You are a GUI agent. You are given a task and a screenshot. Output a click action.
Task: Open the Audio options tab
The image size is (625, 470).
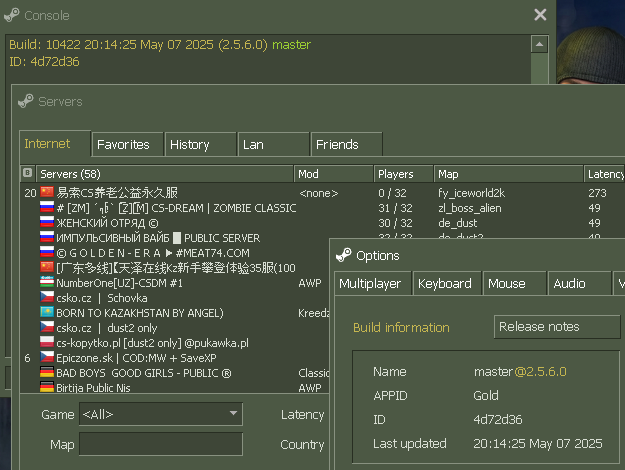click(580, 283)
